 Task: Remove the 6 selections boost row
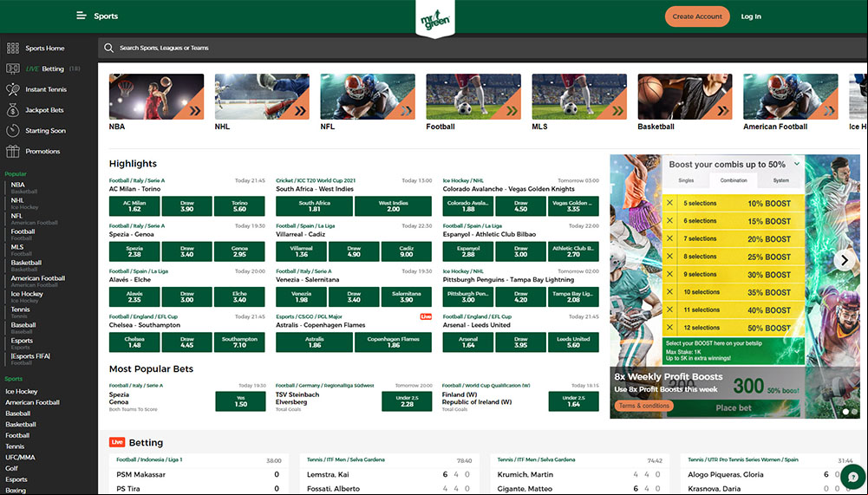pyautogui.click(x=669, y=221)
